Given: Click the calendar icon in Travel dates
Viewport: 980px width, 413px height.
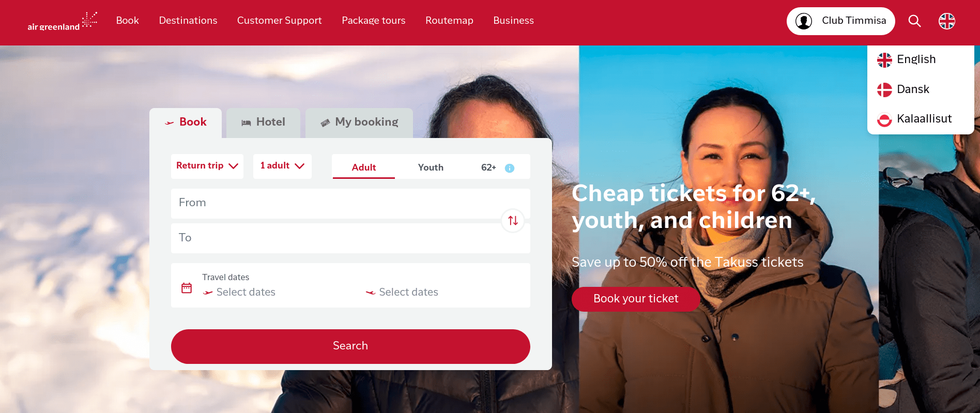Looking at the screenshot, I should 187,288.
